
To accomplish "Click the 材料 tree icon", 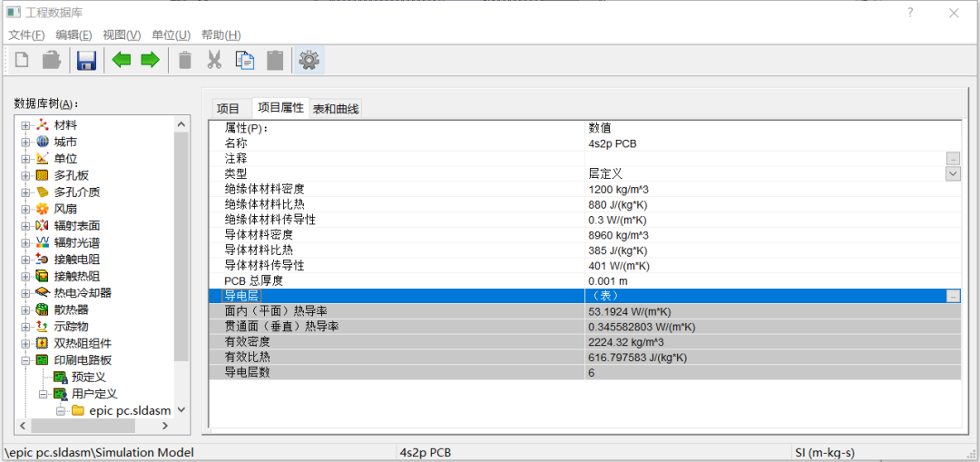I will [43, 125].
